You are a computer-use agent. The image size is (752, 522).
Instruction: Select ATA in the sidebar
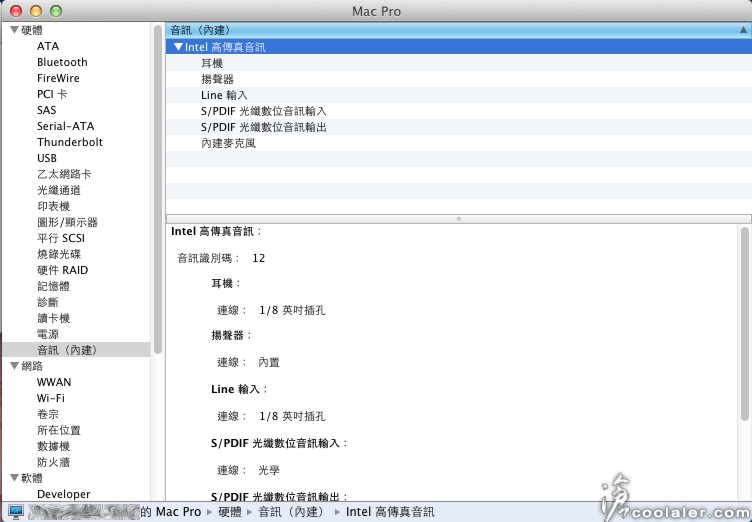48,46
